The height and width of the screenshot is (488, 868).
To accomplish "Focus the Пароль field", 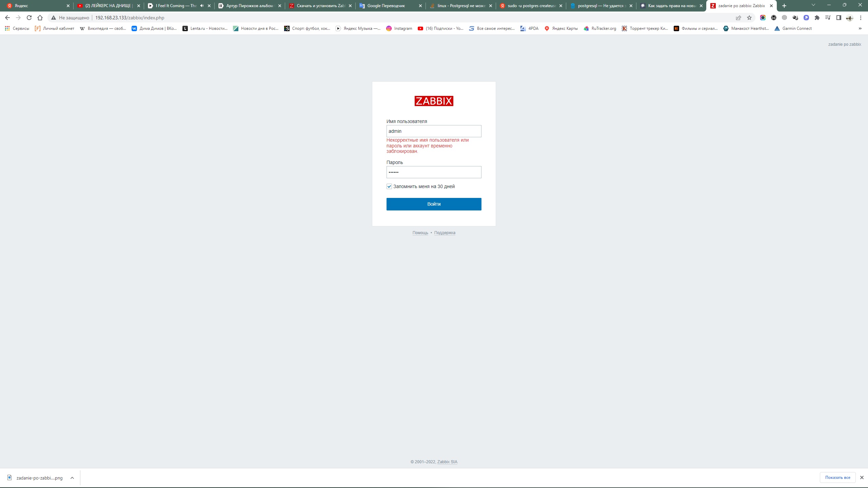I will click(434, 172).
